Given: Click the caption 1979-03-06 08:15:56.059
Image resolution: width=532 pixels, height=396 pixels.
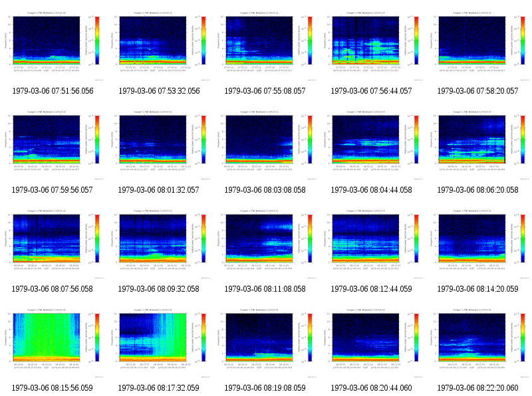Looking at the screenshot, I should click(x=53, y=388).
